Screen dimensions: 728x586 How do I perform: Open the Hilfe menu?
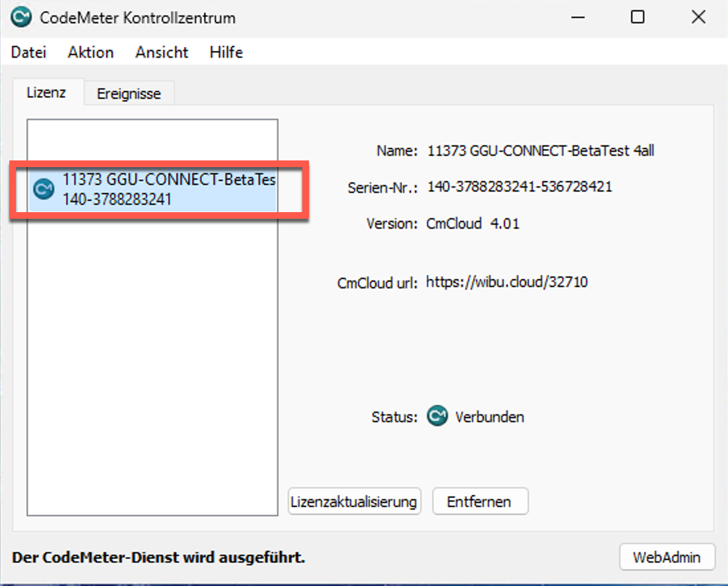click(226, 52)
